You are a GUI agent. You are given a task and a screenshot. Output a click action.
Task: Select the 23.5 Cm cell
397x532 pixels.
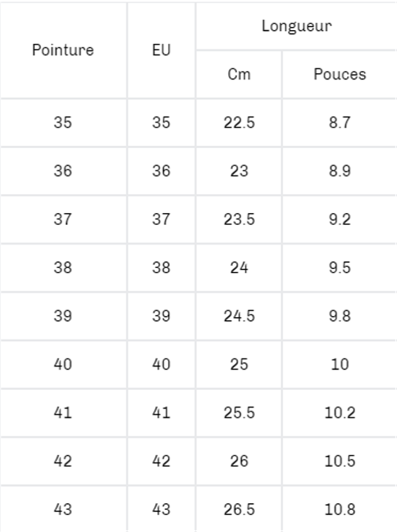239,219
